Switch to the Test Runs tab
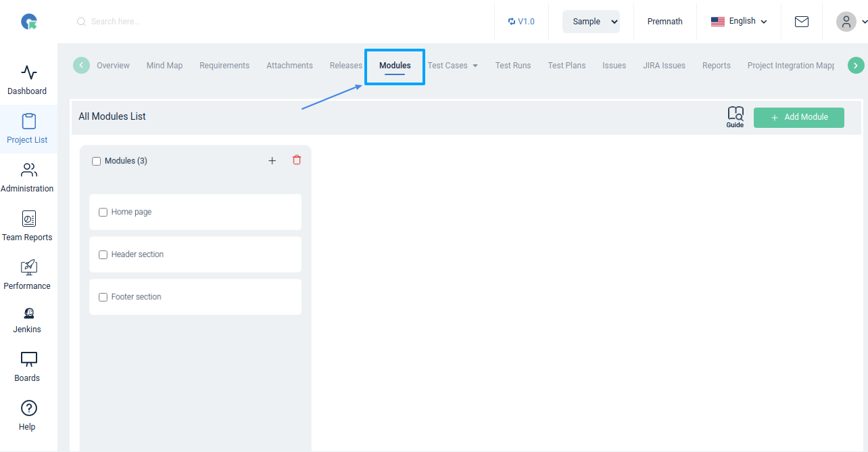This screenshot has width=868, height=452. click(x=513, y=66)
